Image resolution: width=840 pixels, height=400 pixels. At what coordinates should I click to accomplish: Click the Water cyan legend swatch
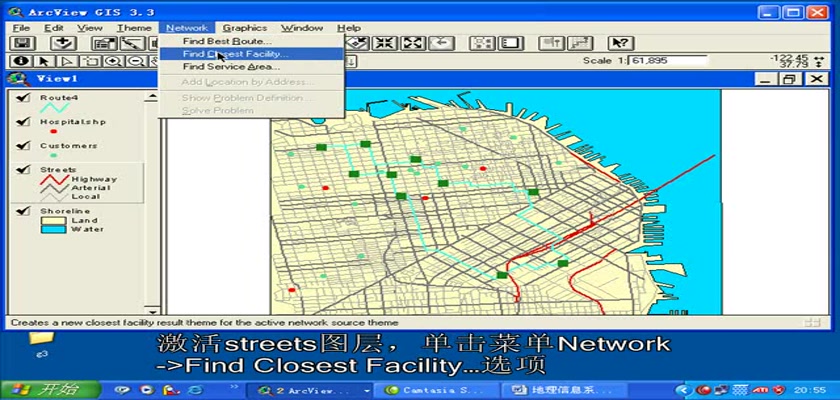53,229
